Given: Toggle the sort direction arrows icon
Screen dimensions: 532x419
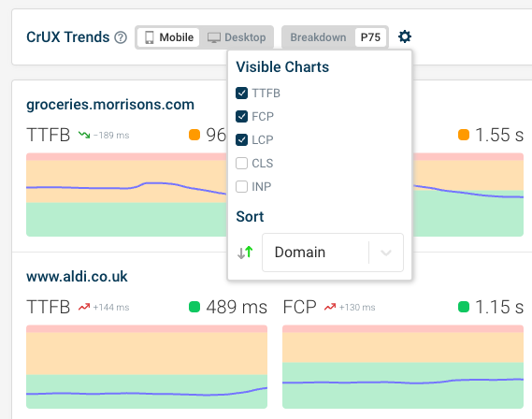Looking at the screenshot, I should [245, 253].
